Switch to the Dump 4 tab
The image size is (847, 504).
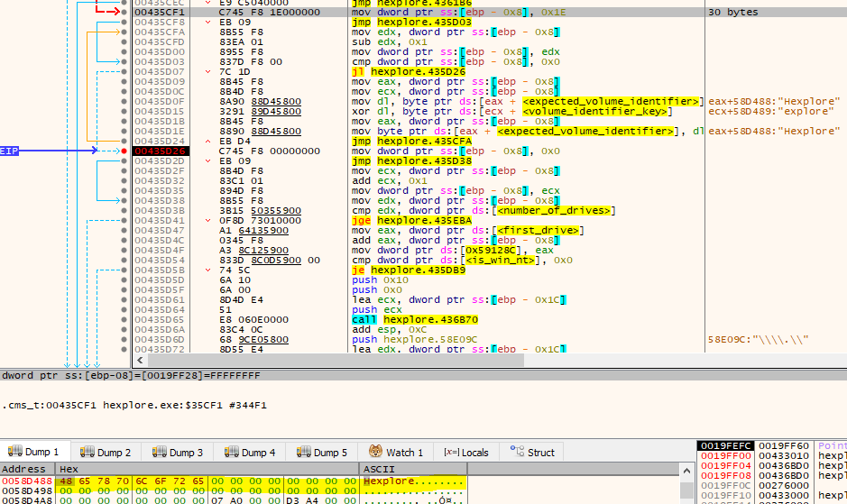[x=250, y=452]
